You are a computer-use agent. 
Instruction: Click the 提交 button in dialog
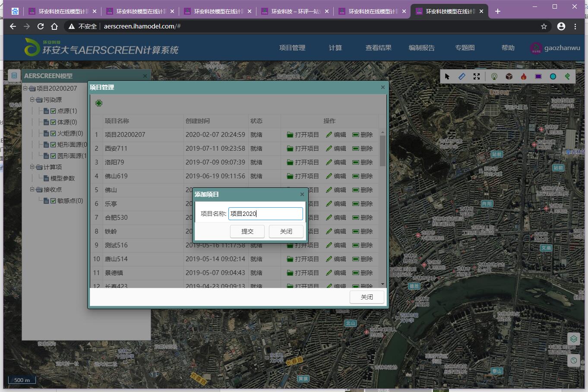point(247,231)
